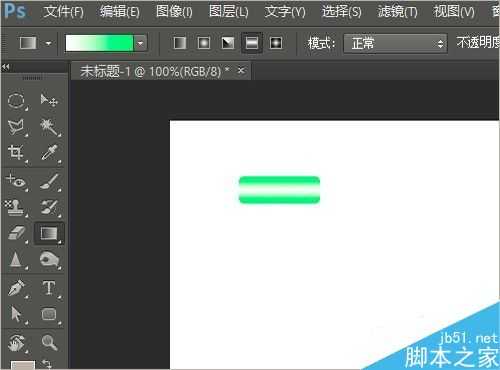Click the Photoshop Ps logo

coord(15,11)
